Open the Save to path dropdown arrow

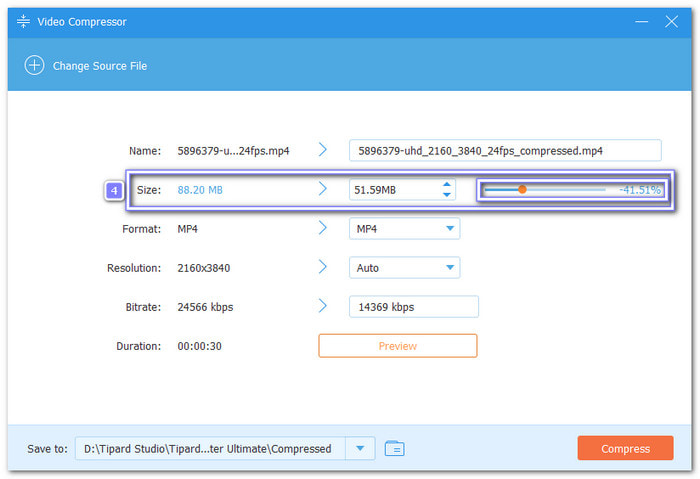[x=359, y=449]
